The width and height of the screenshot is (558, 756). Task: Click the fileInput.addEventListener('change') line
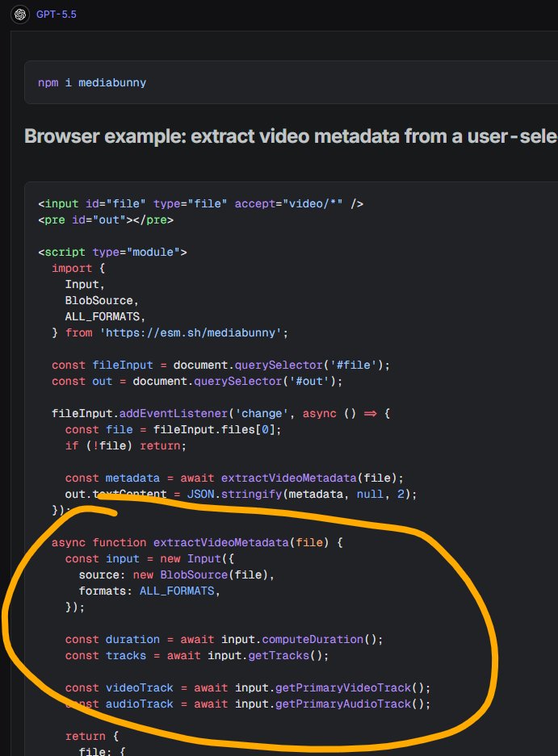[x=220, y=414]
